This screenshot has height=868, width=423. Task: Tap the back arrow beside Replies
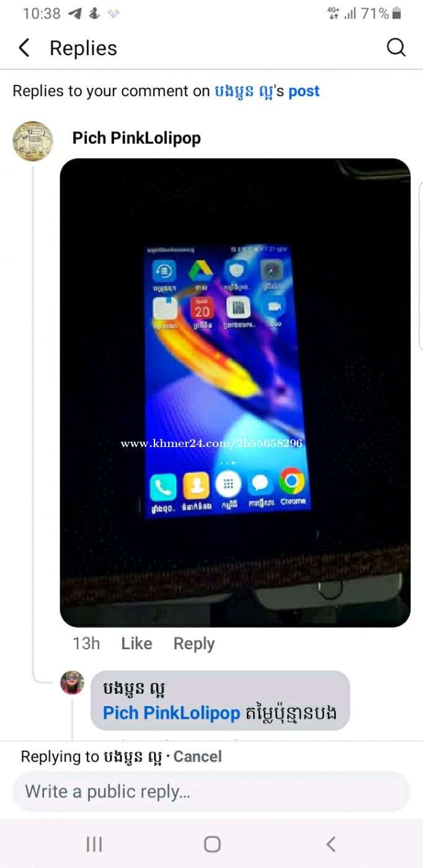click(24, 48)
